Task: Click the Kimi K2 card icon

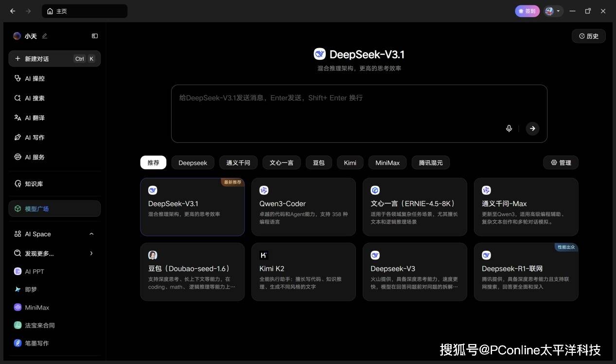Action: pyautogui.click(x=264, y=255)
